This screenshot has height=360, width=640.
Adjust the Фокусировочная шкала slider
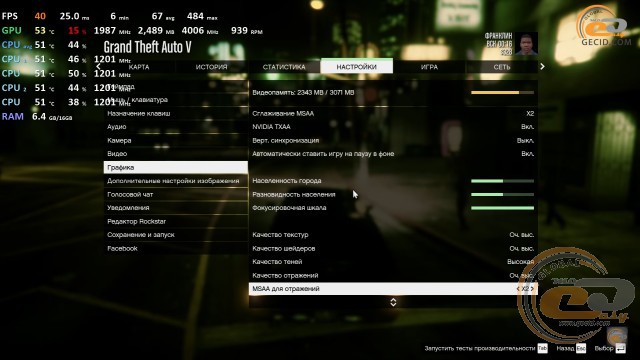click(502, 208)
